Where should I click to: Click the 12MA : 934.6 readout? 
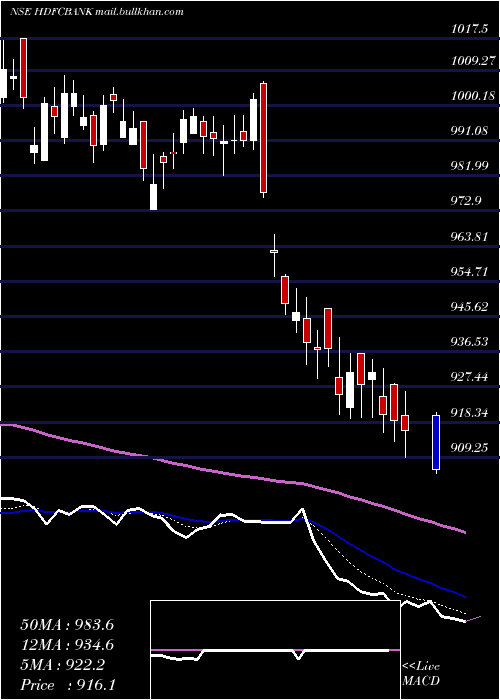(x=67, y=645)
